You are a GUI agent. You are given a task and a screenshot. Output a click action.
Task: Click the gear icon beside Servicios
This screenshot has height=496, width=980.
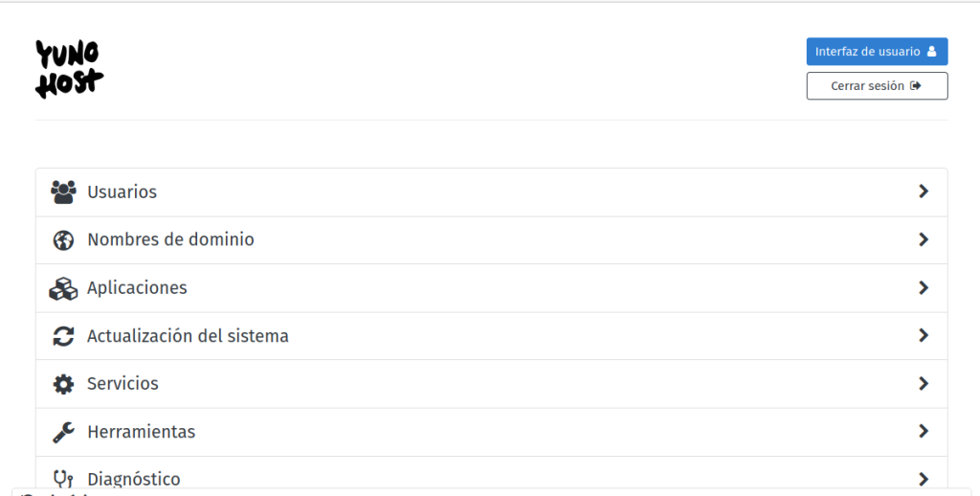click(63, 384)
